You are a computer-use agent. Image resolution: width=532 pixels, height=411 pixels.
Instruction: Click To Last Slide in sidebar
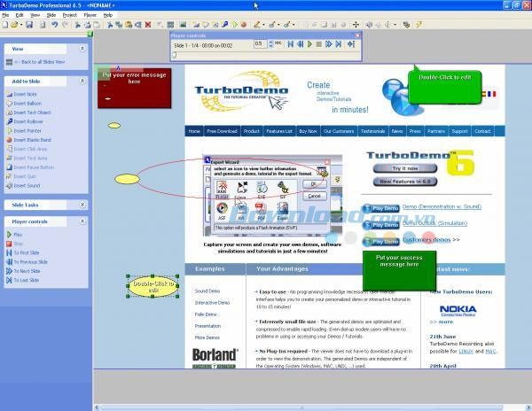pyautogui.click(x=23, y=280)
